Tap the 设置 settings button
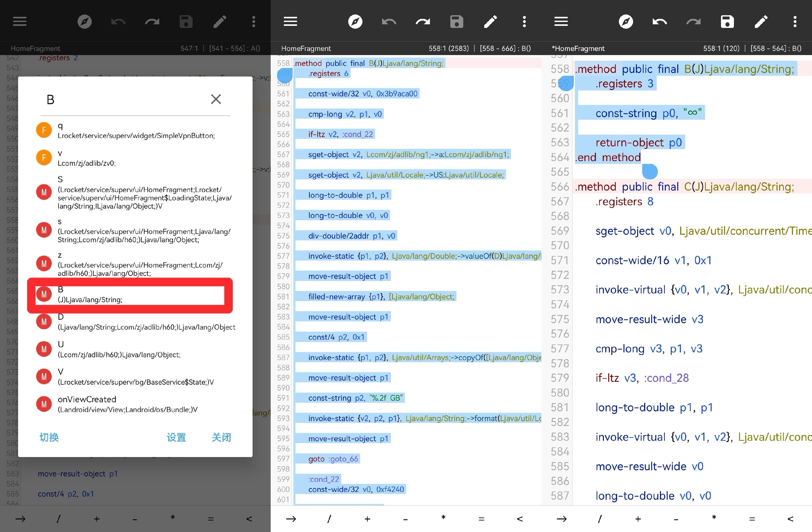This screenshot has height=532, width=812. tap(176, 437)
